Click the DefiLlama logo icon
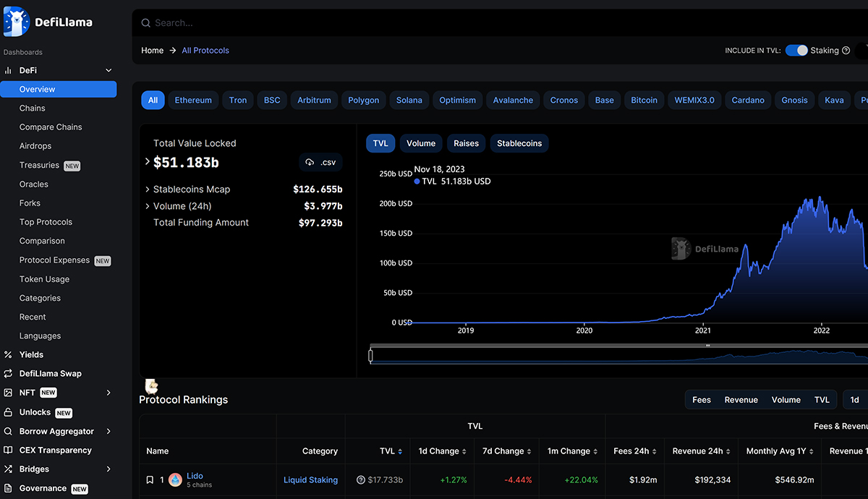This screenshot has height=499, width=868. [16, 22]
